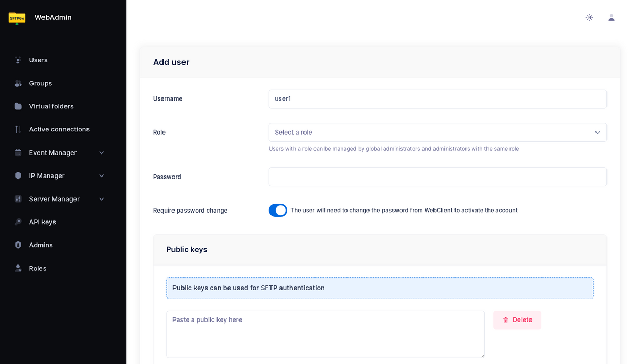
Task: Click the Public keys section header
Action: (380, 250)
